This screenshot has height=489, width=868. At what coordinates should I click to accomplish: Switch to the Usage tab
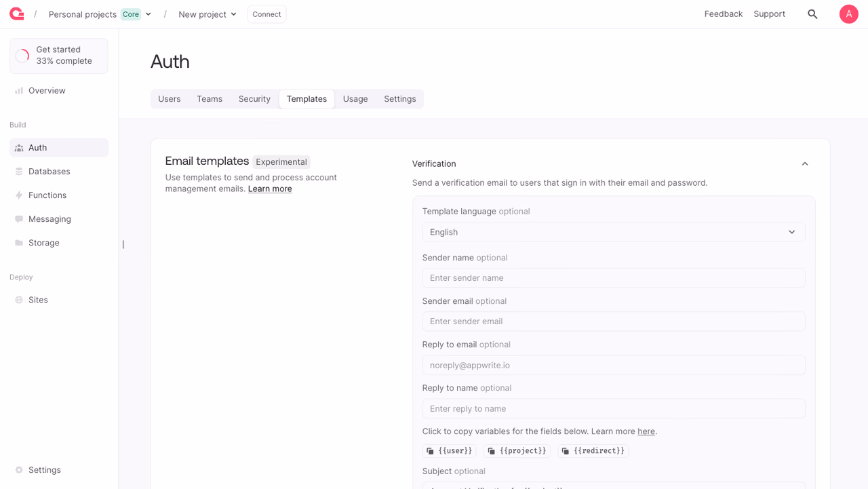pyautogui.click(x=355, y=99)
